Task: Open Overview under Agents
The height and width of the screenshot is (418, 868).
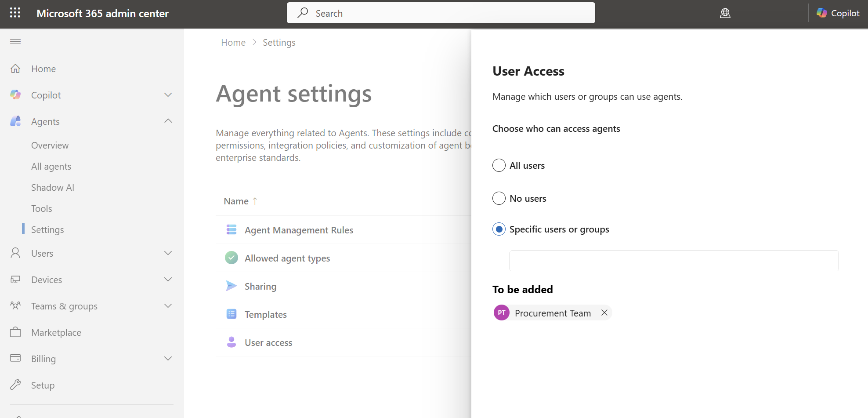Action: [50, 145]
